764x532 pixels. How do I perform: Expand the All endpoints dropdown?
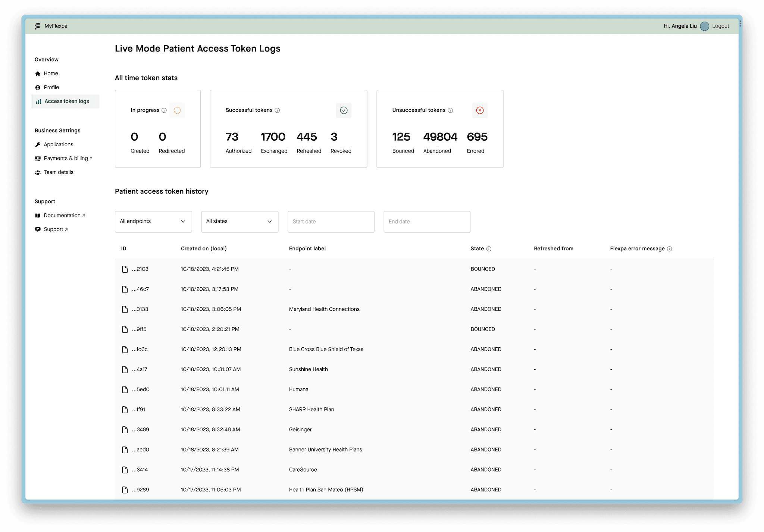(x=153, y=222)
